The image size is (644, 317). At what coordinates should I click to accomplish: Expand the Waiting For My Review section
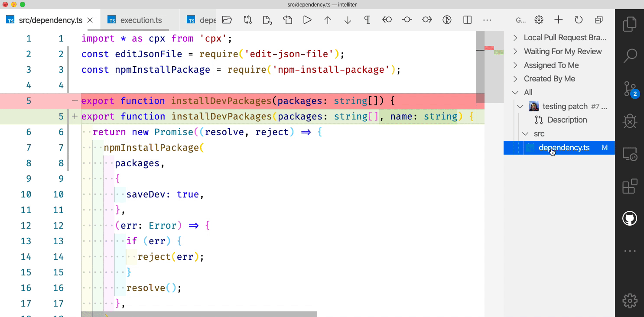pyautogui.click(x=559, y=52)
